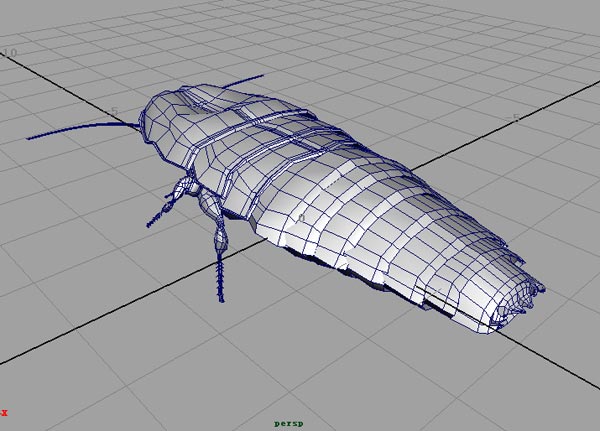600x431 pixels.
Task: Click the right-side grid label 5
Action: pyautogui.click(x=516, y=118)
